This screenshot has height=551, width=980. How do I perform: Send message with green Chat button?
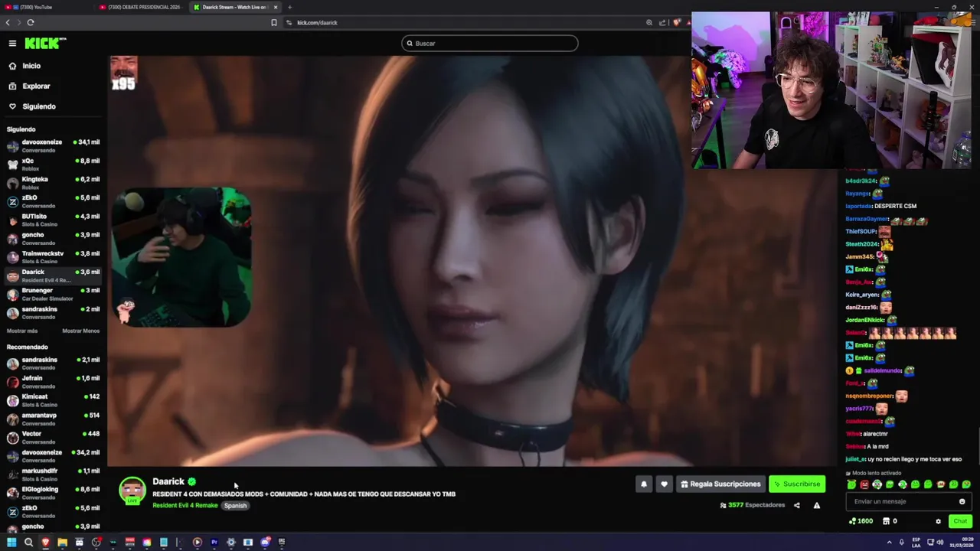(x=960, y=521)
